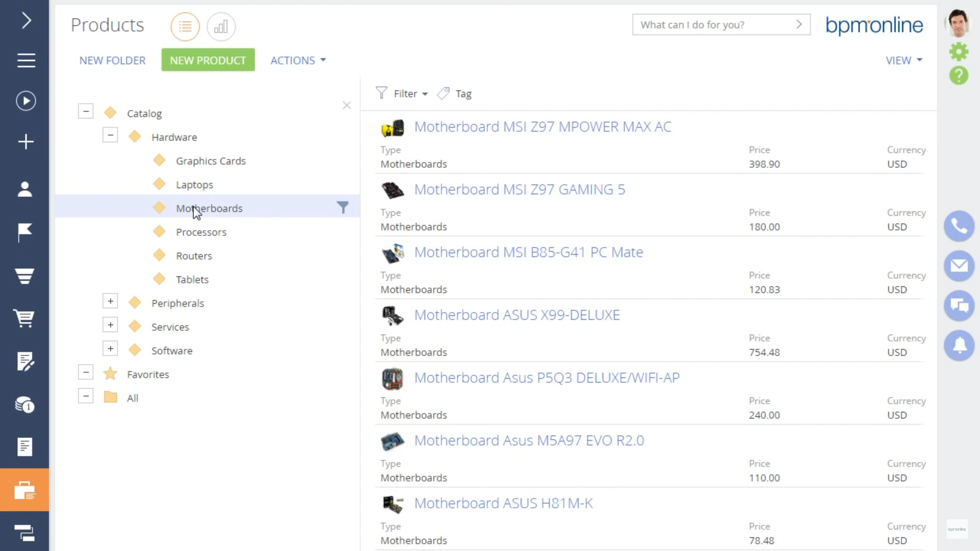Screen dimensions: 980x551
Task: Select the highlighted Products sidebar icon
Action: point(24,490)
